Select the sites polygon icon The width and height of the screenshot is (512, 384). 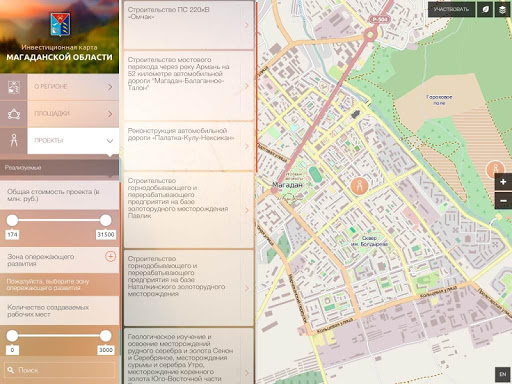click(14, 114)
